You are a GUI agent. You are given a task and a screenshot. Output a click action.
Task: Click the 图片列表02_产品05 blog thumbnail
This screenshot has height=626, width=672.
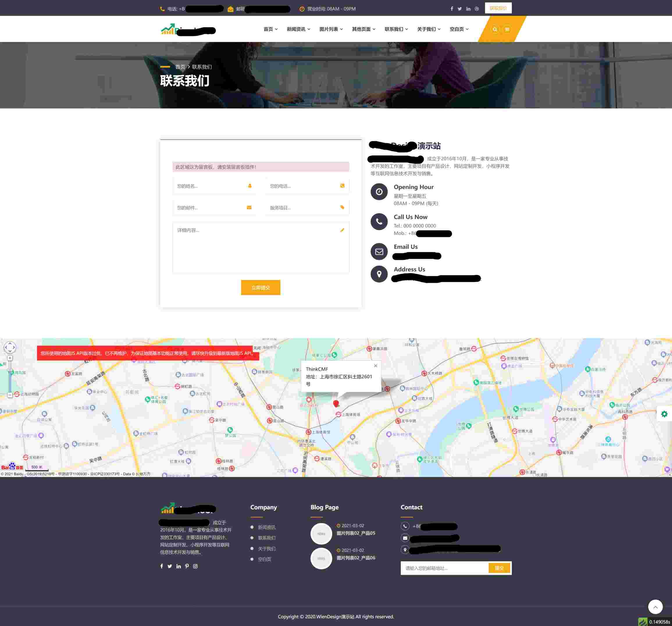point(321,534)
